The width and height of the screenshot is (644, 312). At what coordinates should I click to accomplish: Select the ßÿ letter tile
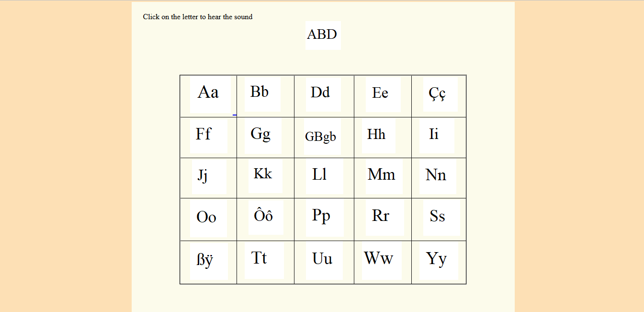(209, 261)
